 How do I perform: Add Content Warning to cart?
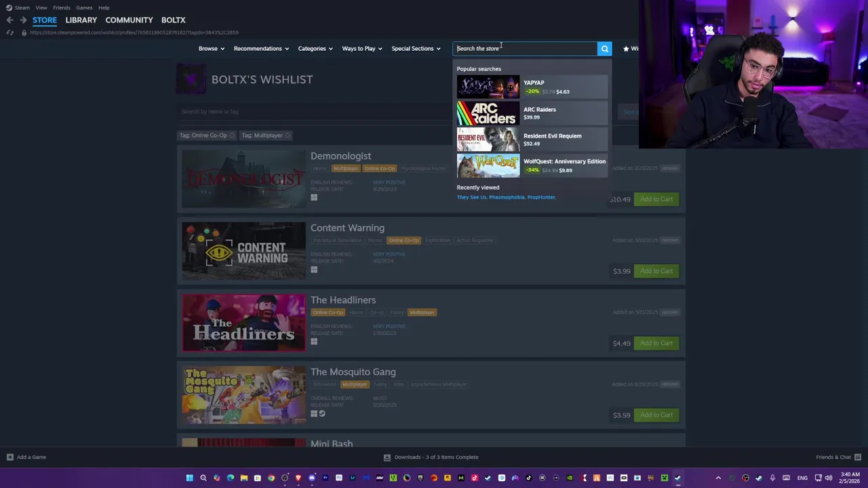tap(656, 271)
